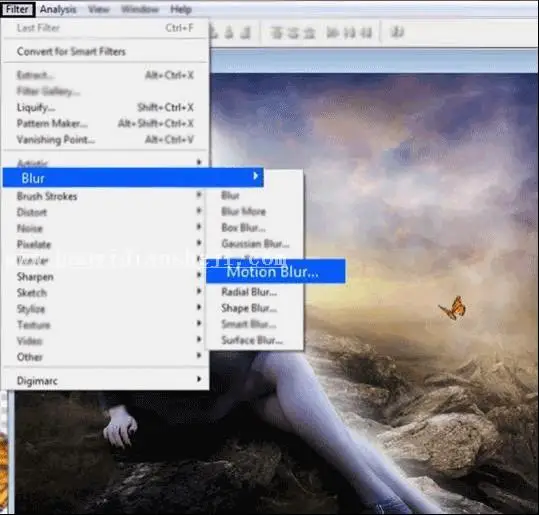The height and width of the screenshot is (515, 539).
Task: Expand the Brush Strokes submenu arrow
Action: (199, 195)
